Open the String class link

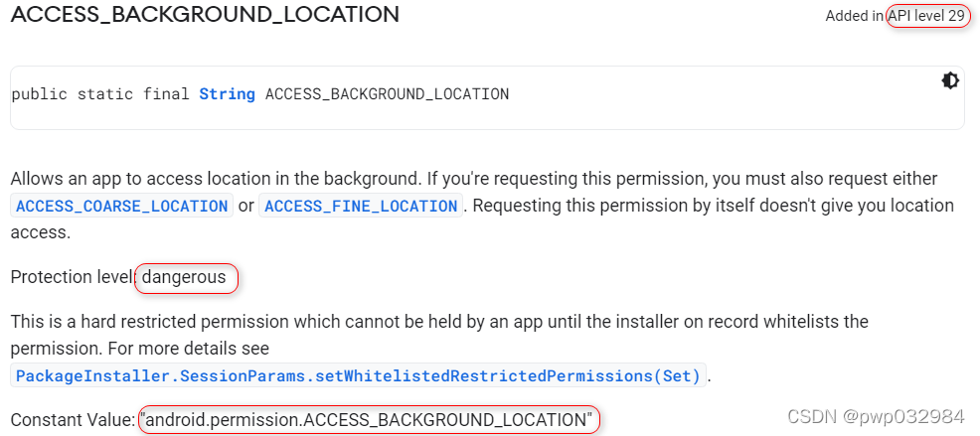tap(227, 94)
